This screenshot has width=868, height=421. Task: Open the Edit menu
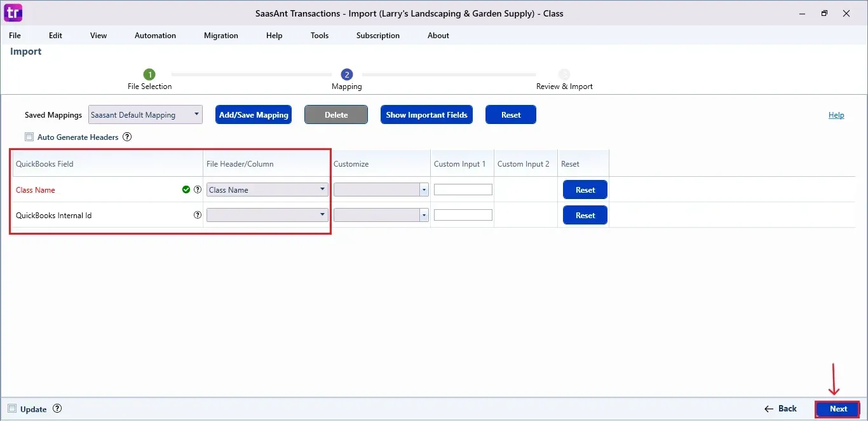tap(56, 36)
